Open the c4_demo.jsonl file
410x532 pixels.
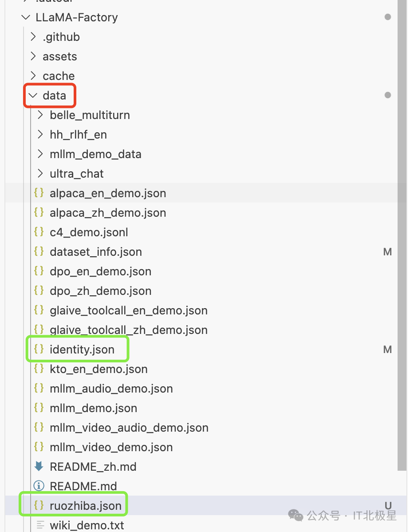(89, 232)
